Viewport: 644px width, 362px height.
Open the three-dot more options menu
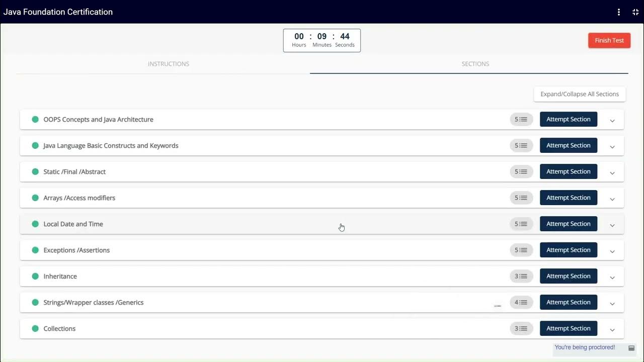point(619,12)
